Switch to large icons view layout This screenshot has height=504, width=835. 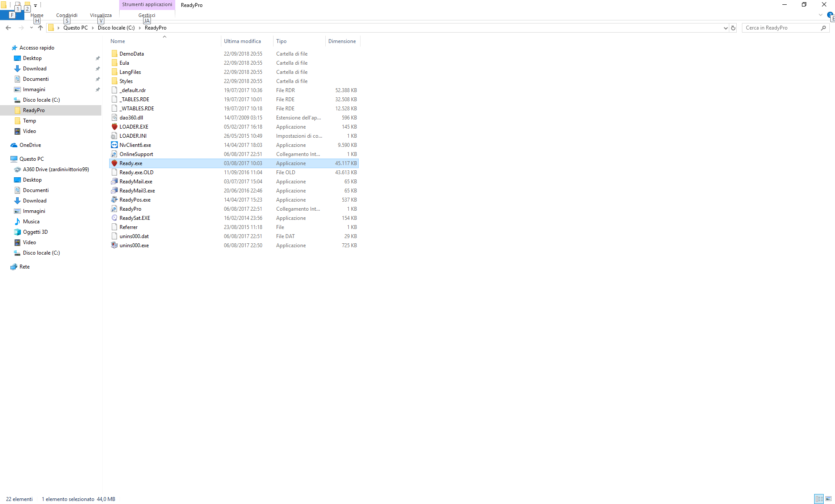(828, 499)
